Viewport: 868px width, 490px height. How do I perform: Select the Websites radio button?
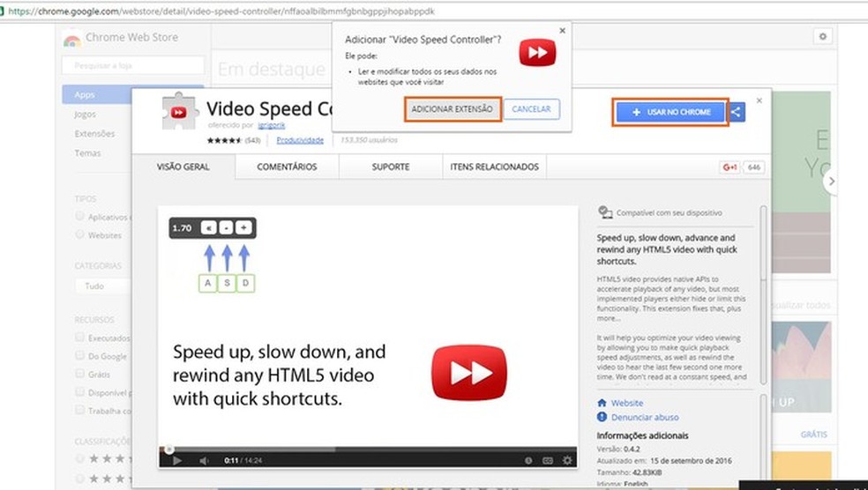click(x=79, y=234)
